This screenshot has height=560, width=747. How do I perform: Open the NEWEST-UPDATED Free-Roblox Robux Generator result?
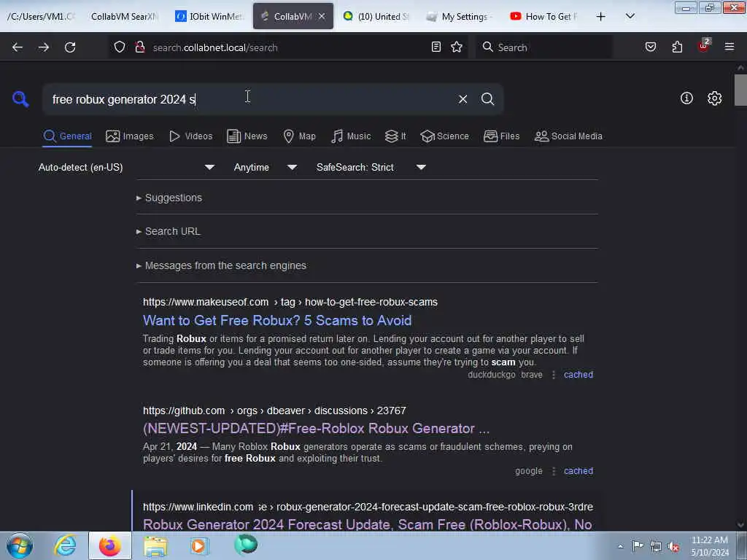pos(317,428)
